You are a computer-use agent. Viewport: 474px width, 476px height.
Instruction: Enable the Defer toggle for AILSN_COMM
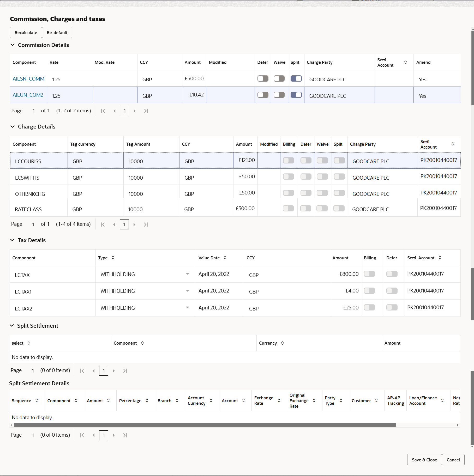tap(263, 78)
